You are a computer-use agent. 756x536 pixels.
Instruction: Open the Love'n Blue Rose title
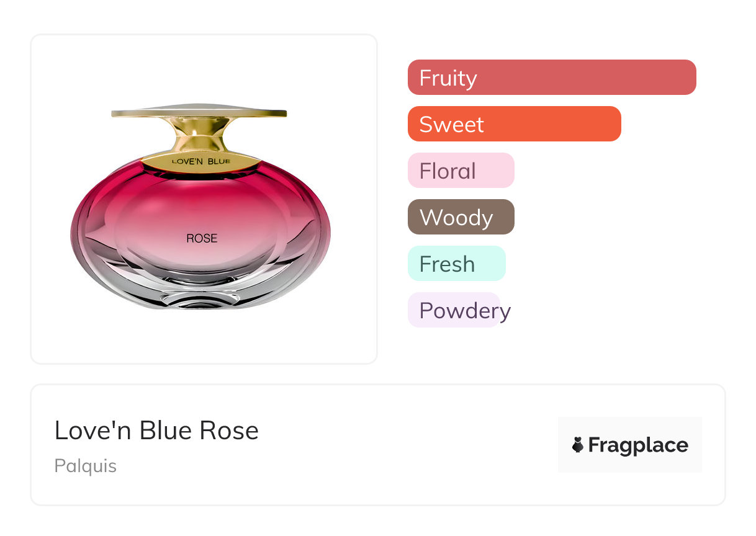156,431
